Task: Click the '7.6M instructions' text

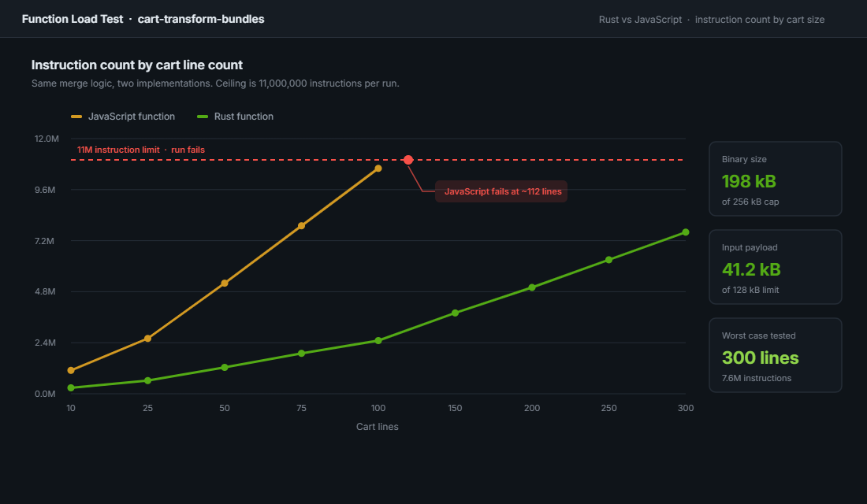Action: coord(757,378)
